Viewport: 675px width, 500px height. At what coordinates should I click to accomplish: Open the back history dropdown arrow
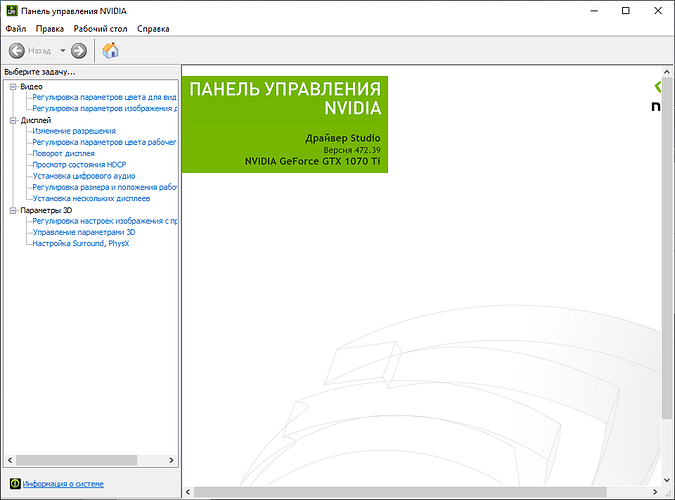pos(63,50)
